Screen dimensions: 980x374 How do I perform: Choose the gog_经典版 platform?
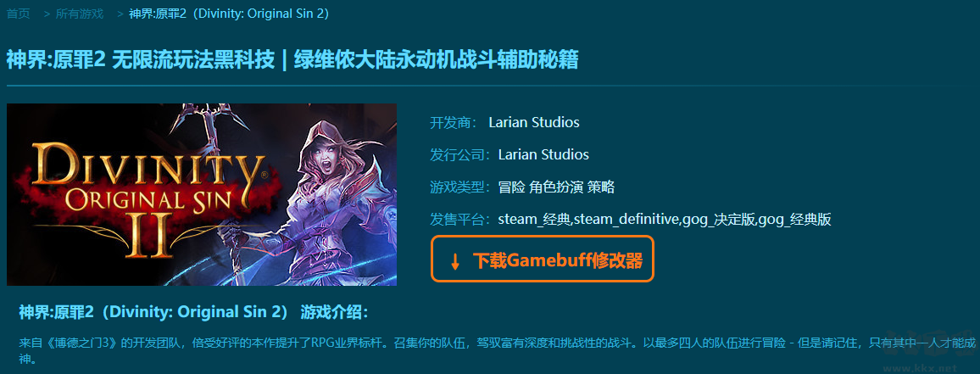click(x=794, y=220)
